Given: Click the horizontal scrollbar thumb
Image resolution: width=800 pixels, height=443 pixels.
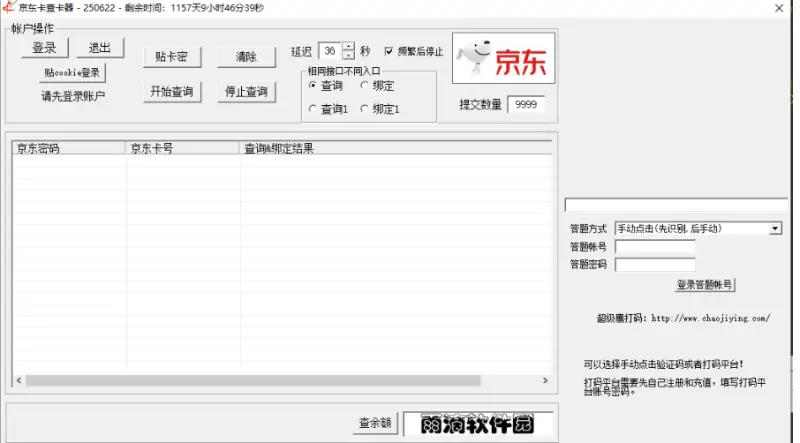Looking at the screenshot, I should coord(253,380).
